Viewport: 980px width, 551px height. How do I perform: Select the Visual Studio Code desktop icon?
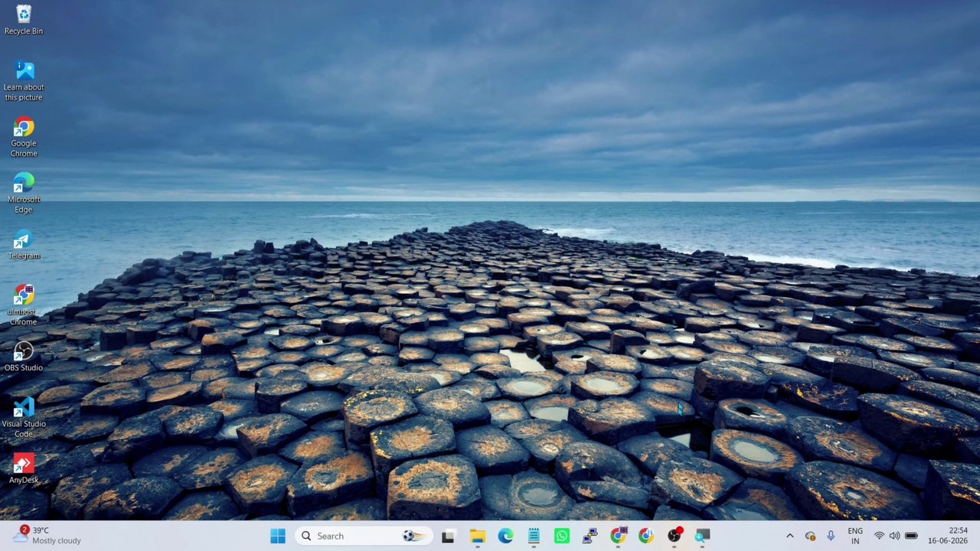click(24, 417)
